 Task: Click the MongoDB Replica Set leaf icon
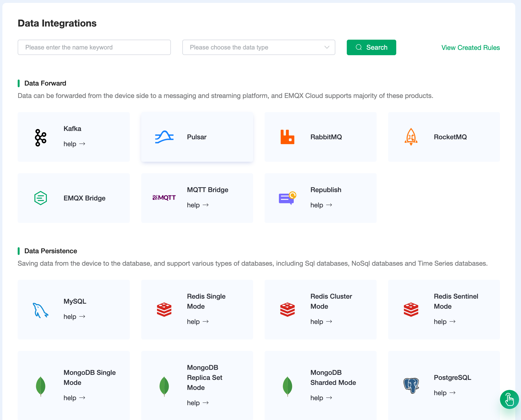(x=164, y=386)
